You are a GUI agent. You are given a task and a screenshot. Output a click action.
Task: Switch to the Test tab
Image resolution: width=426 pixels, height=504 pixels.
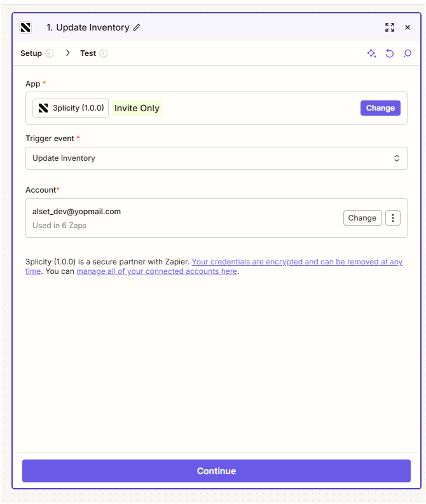88,53
